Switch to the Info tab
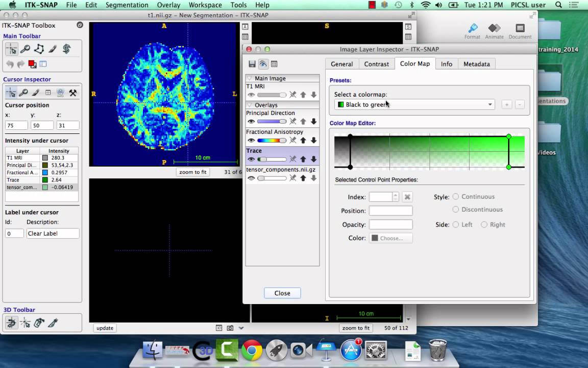This screenshot has height=368, width=588. click(x=446, y=64)
